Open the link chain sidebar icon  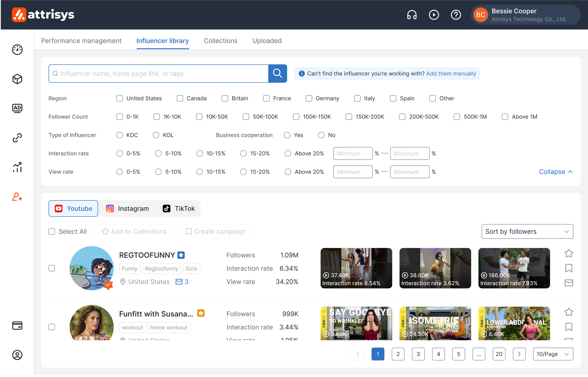(x=17, y=138)
